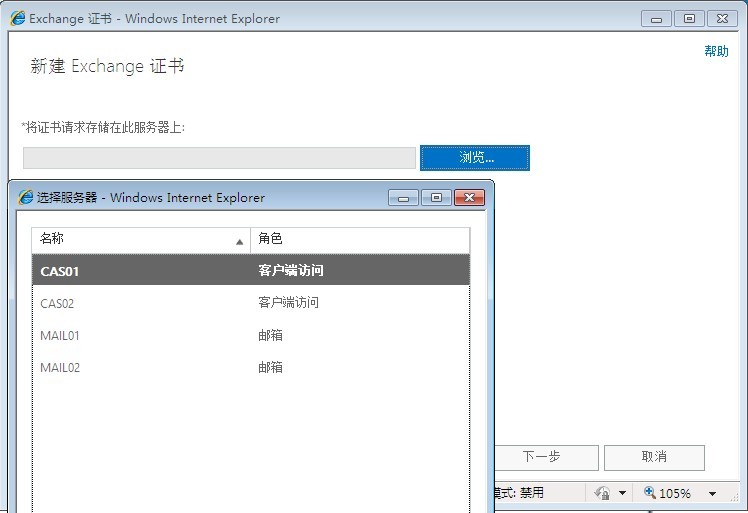Close the 选择服务器 dialog window
Image resolution: width=748 pixels, height=513 pixels.
pos(469,198)
